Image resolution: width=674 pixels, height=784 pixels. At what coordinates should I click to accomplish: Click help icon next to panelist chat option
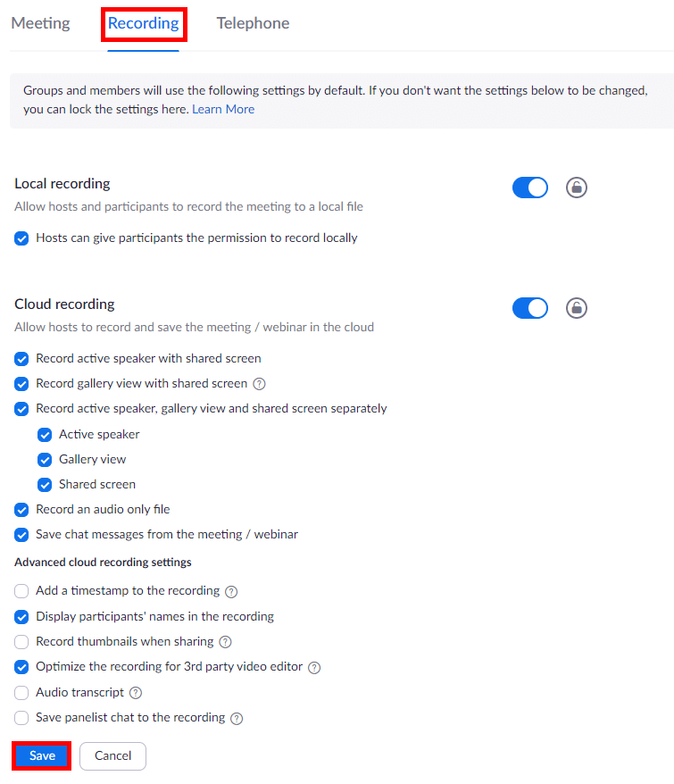coord(237,718)
